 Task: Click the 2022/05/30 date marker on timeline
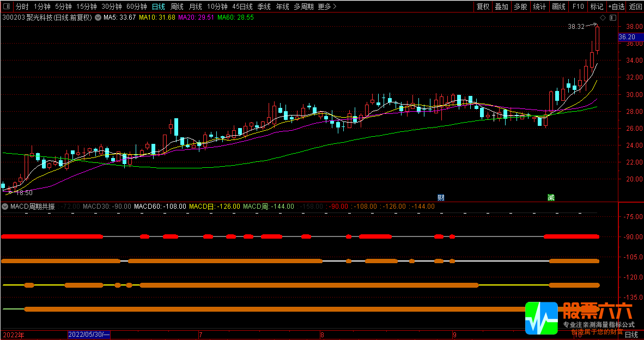pos(89,335)
